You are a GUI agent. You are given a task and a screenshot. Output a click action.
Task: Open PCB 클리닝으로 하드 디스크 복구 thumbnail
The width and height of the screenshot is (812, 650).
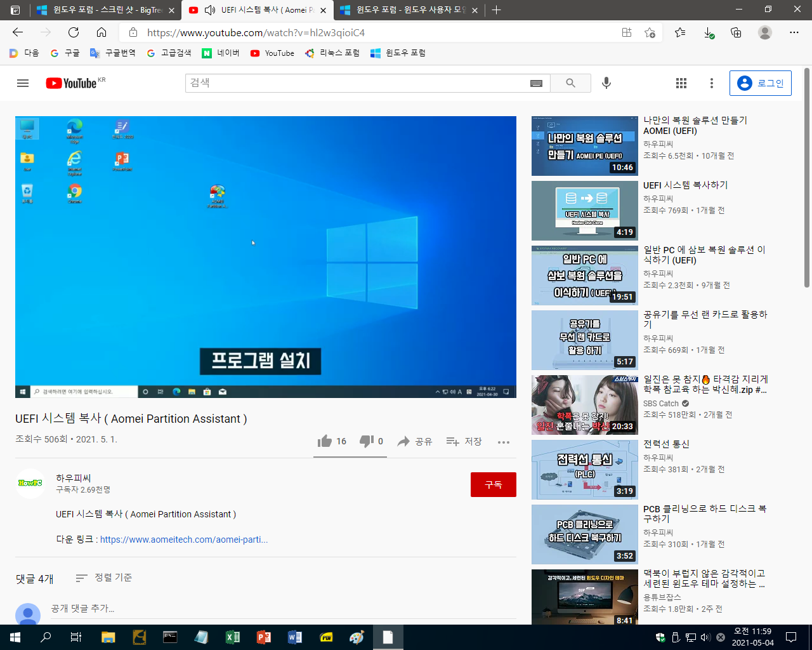pos(585,534)
